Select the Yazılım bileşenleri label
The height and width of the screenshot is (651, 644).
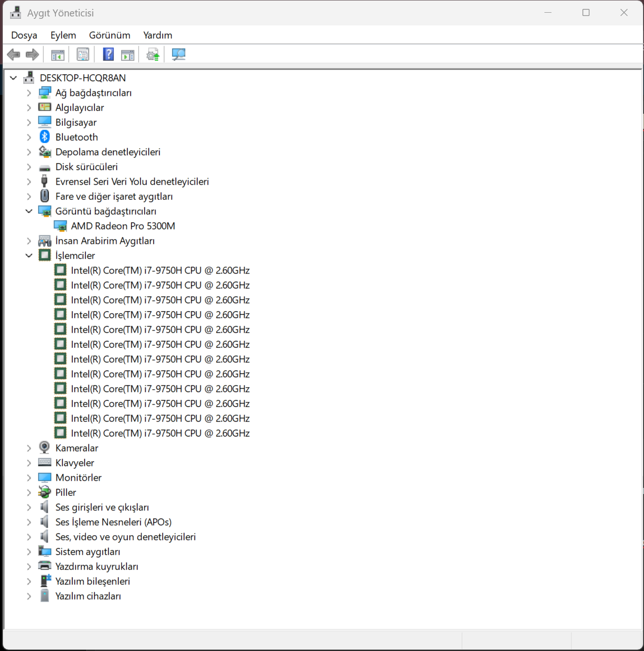93,581
